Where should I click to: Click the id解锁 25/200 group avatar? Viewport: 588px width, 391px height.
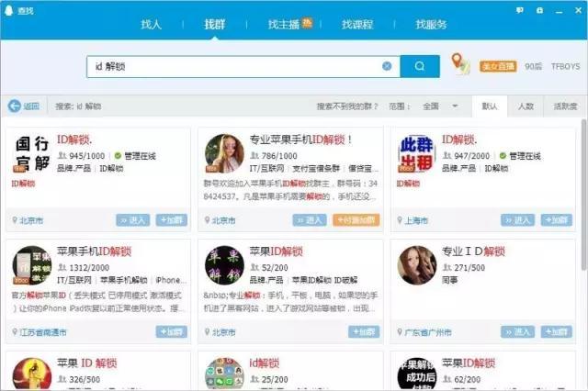(224, 374)
